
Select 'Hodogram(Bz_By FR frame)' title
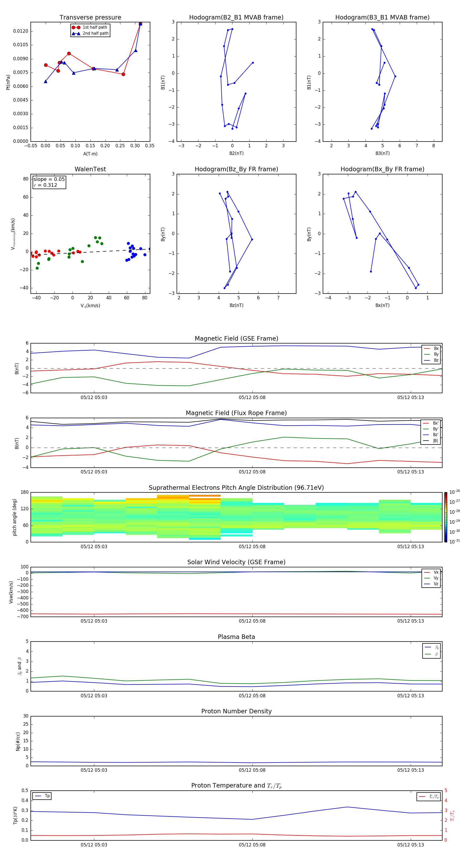click(236, 169)
